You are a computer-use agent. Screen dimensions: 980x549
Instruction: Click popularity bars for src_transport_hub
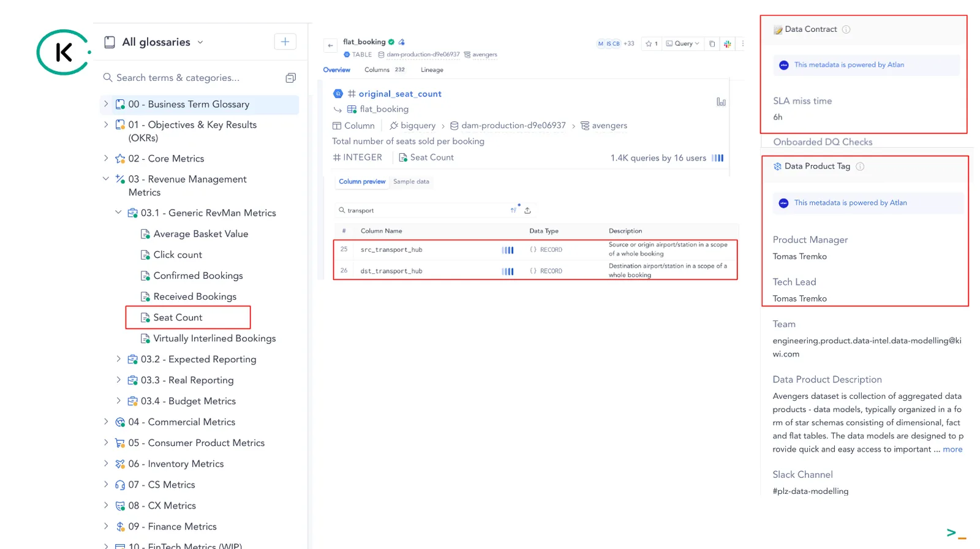[508, 250]
